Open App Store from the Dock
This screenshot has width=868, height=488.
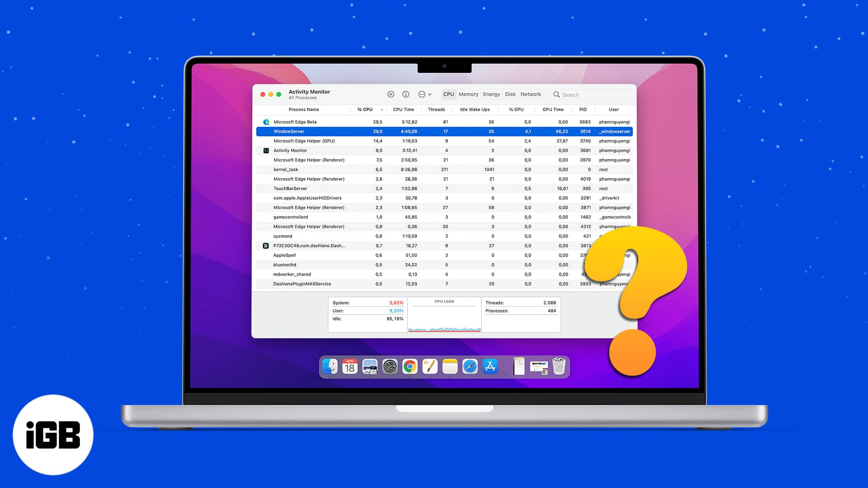[490, 366]
